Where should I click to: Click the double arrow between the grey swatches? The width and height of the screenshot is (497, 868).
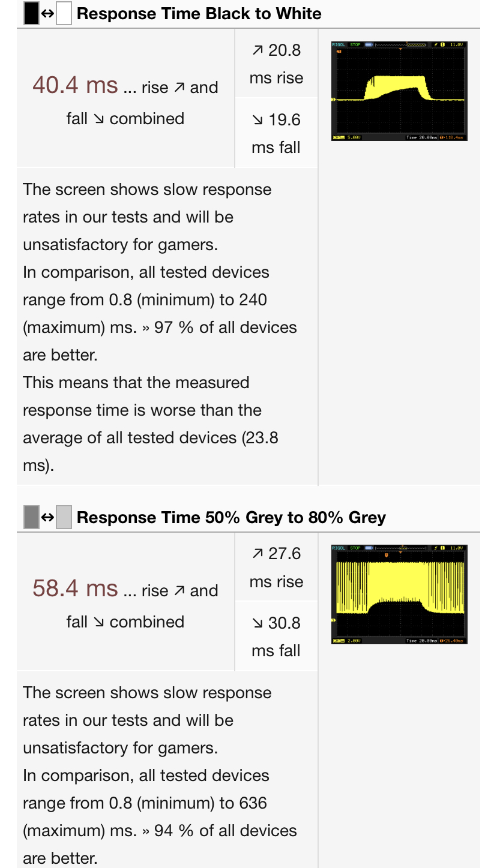(x=47, y=516)
